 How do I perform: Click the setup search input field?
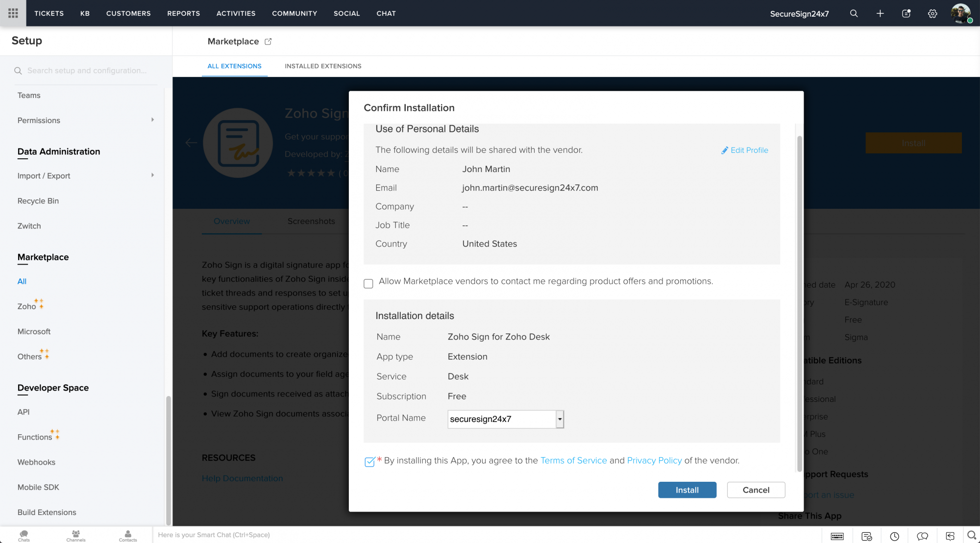(87, 71)
